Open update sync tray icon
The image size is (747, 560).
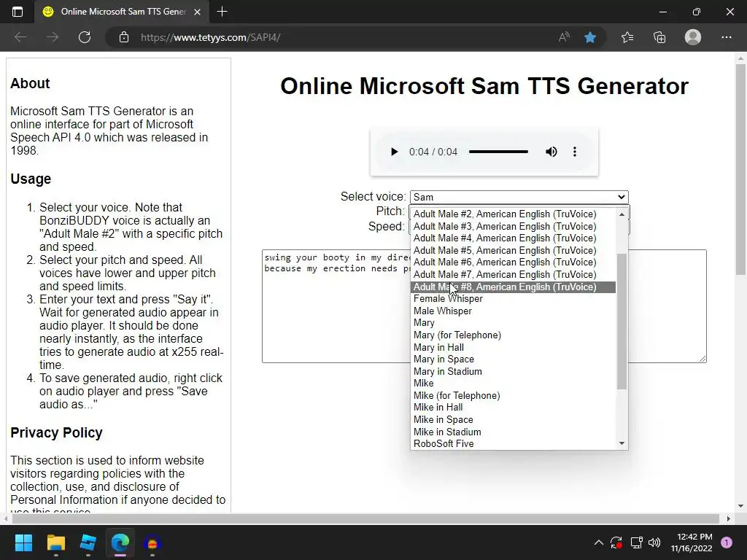[616, 542]
